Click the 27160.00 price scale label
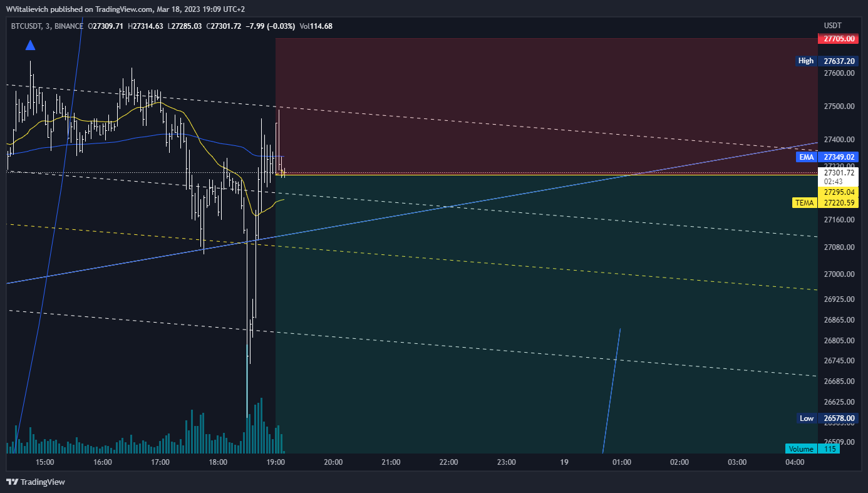The image size is (868, 493). (x=839, y=220)
